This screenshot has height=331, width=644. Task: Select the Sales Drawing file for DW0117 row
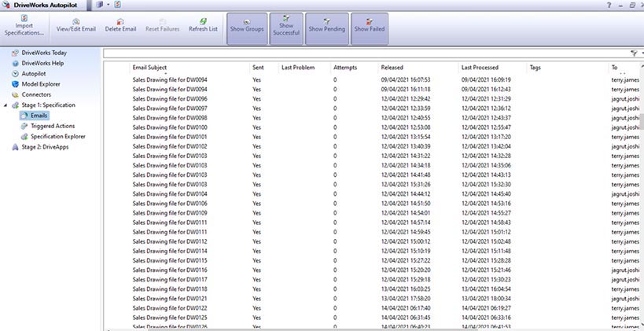(372, 279)
